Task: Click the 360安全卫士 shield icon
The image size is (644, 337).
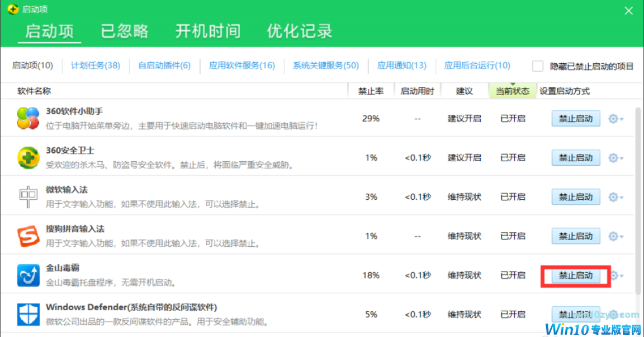Action: click(x=28, y=158)
